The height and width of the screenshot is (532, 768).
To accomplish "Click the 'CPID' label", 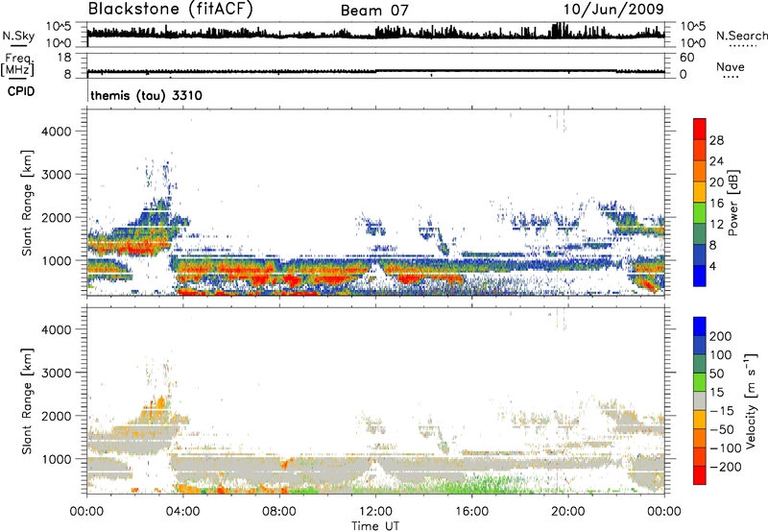I will point(21,91).
